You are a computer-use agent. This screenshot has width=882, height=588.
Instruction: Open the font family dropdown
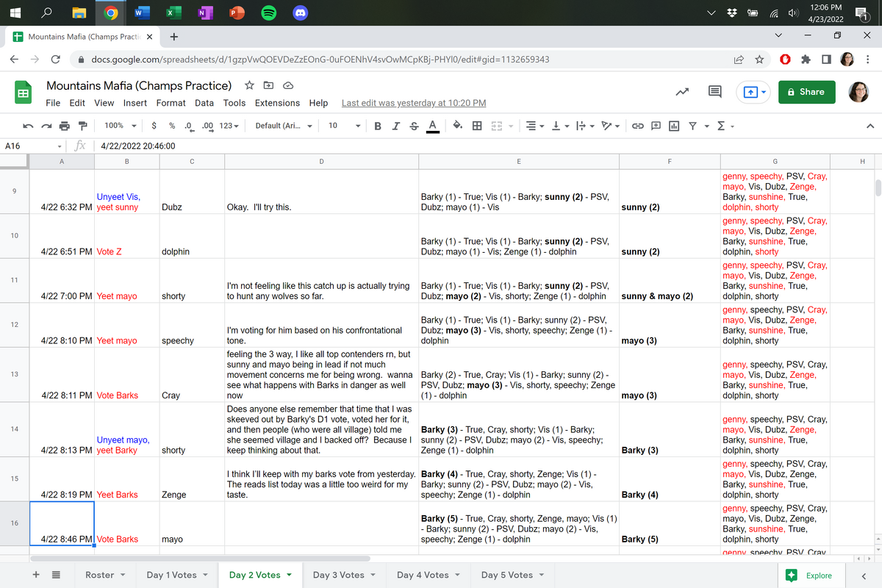click(x=283, y=126)
